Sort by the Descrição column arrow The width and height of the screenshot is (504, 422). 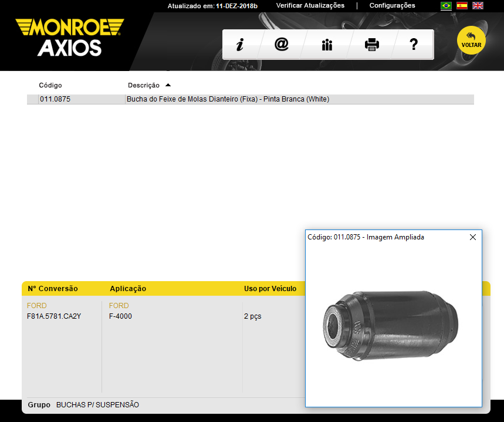(168, 85)
